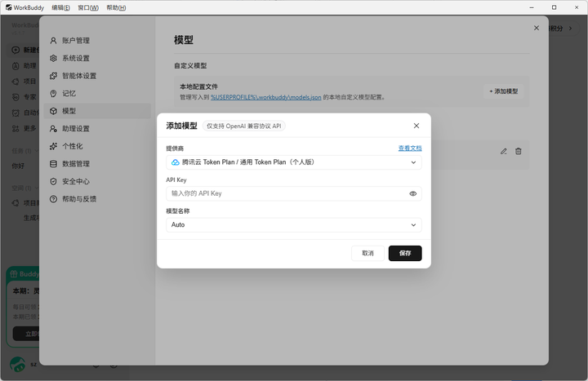Viewport: 588px width, 381px height.
Task: Open the 窗口(W) menu
Action: [x=88, y=8]
